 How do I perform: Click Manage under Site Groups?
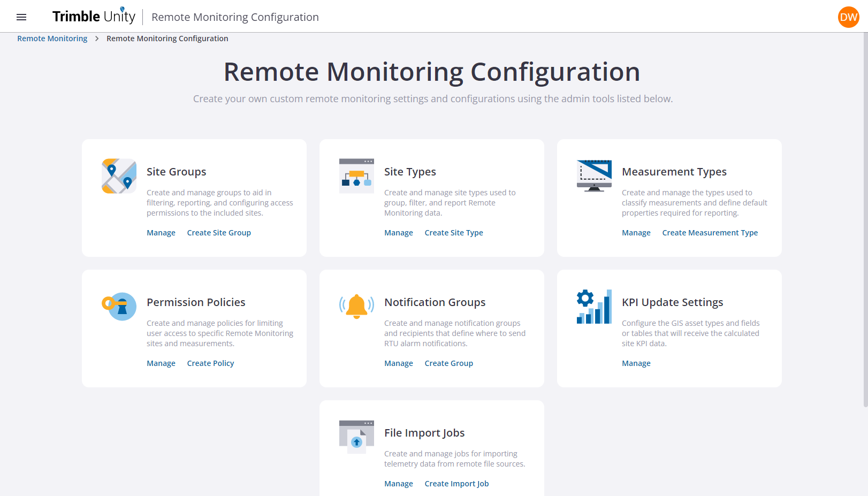point(161,232)
